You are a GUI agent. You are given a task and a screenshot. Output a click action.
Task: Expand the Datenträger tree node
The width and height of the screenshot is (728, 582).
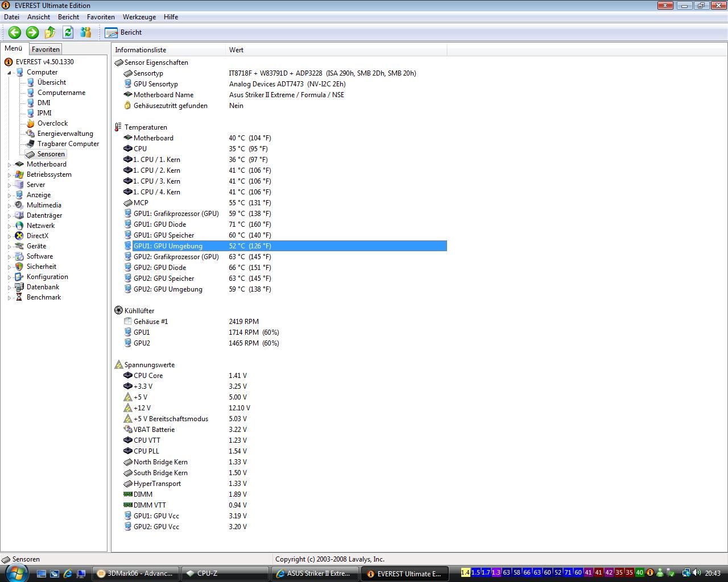click(9, 216)
